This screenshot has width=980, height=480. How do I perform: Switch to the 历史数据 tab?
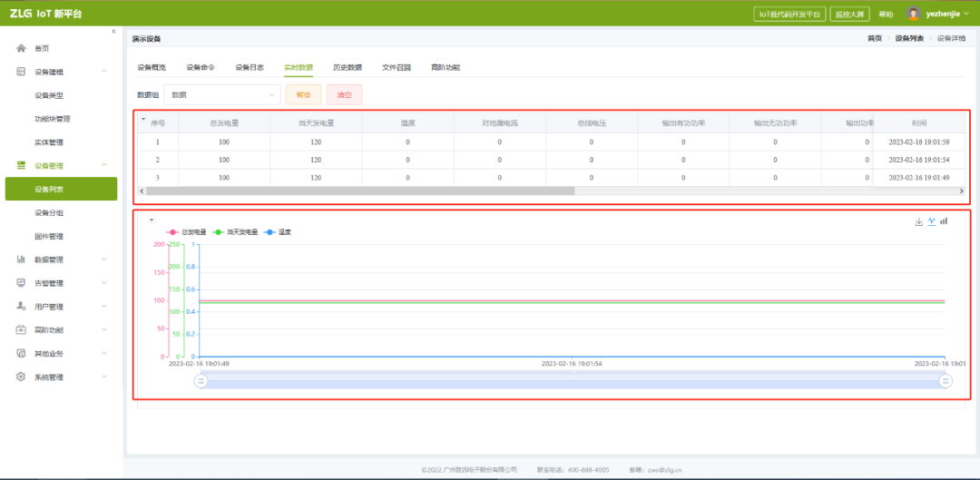coord(347,67)
